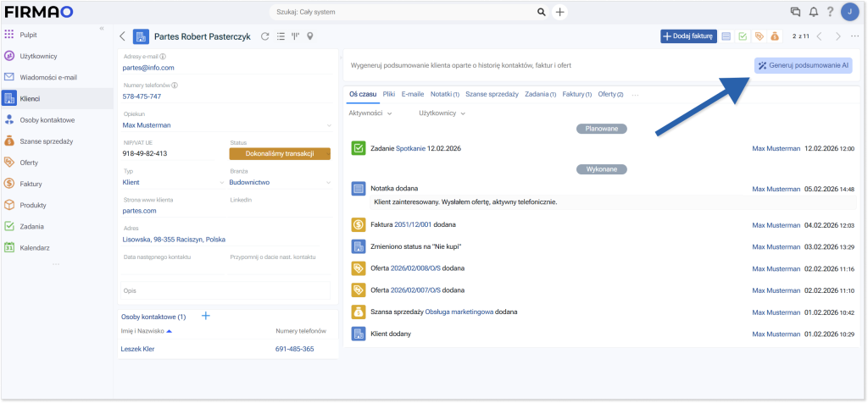This screenshot has width=868, height=403.
Task: Open the chat messages icon in header
Action: click(x=795, y=12)
